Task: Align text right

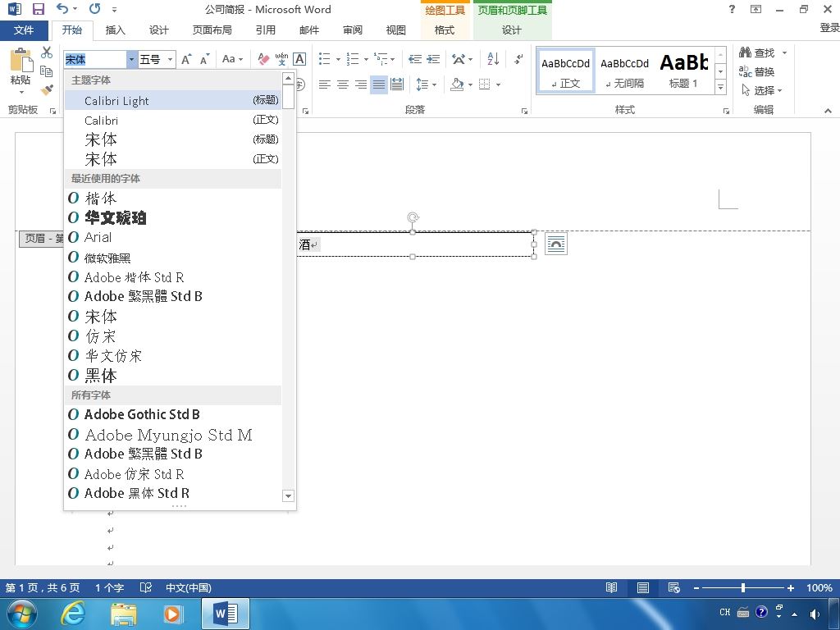Action: tap(361, 84)
